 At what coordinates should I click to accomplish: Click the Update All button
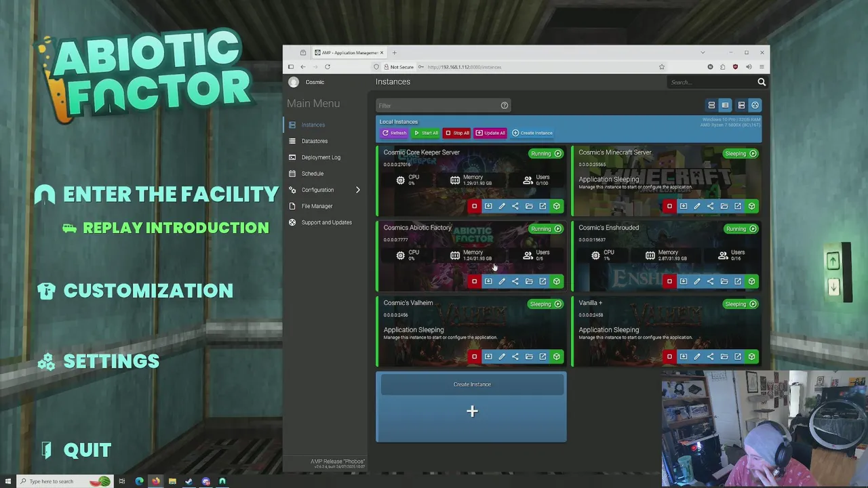(490, 133)
